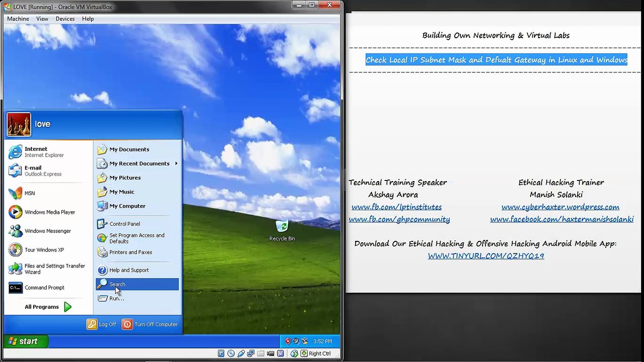Open WWW.TINYURL.COM/QZHYQ19 link
This screenshot has width=644, height=362.
click(x=486, y=256)
